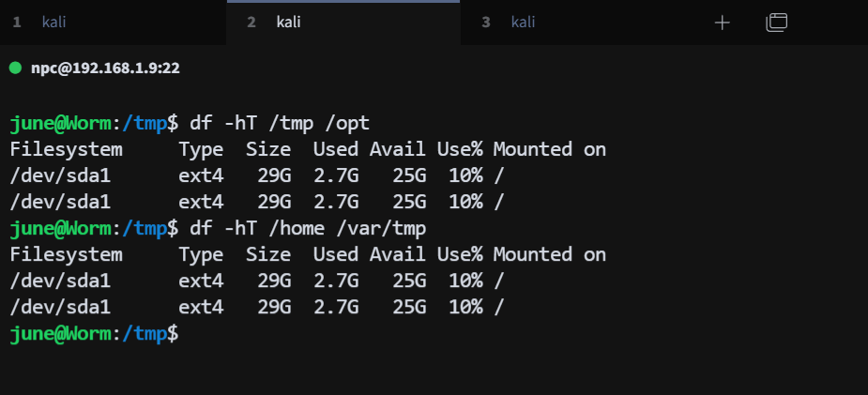Viewport: 868px width, 395px height.
Task: Open the split window layout icon
Action: 776,23
